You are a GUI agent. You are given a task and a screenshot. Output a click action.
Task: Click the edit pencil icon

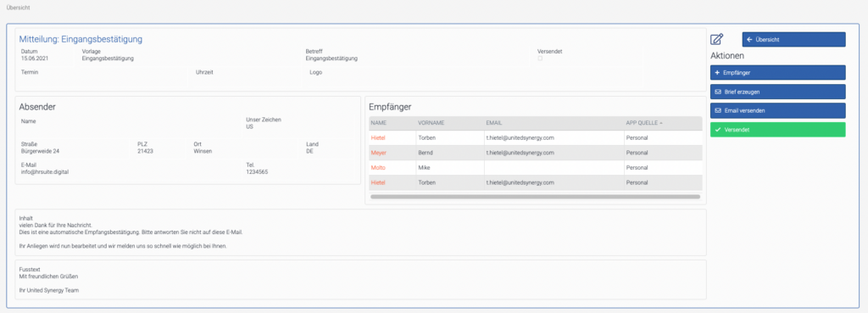pyautogui.click(x=717, y=39)
